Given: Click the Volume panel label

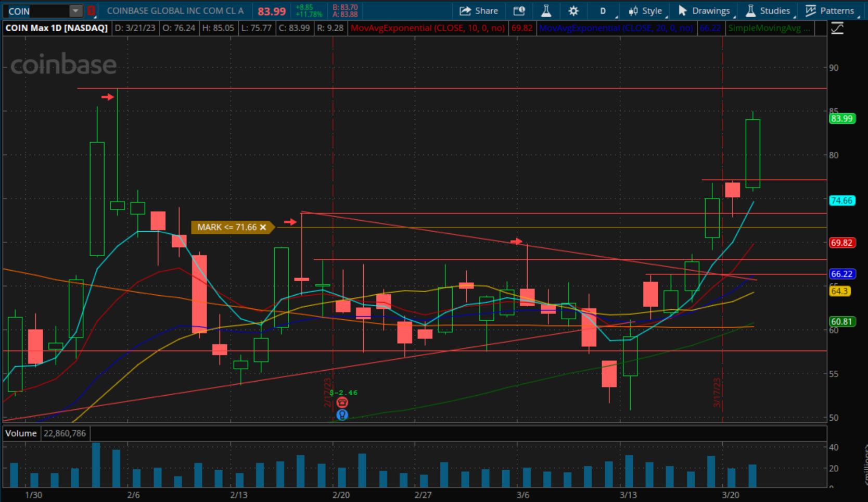Looking at the screenshot, I should 21,433.
